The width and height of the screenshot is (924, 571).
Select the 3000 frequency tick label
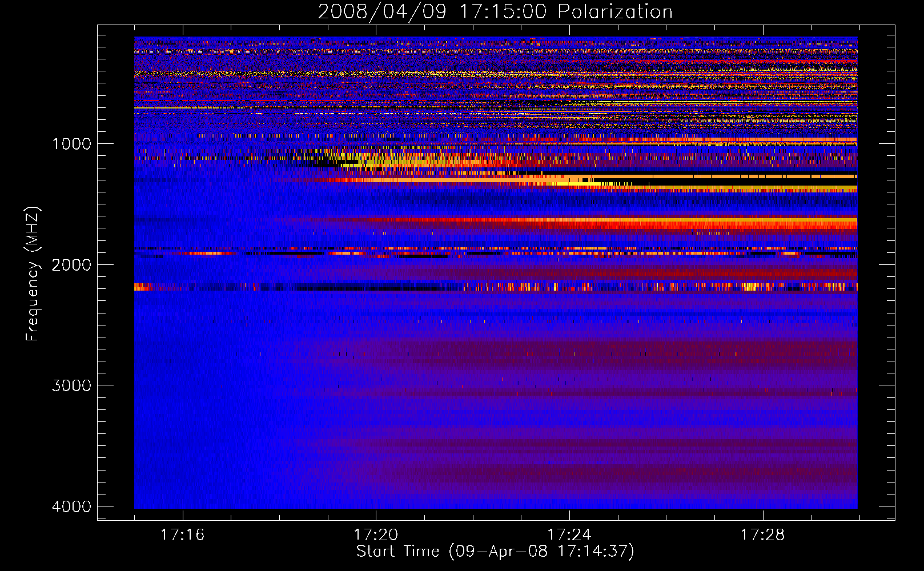point(71,385)
